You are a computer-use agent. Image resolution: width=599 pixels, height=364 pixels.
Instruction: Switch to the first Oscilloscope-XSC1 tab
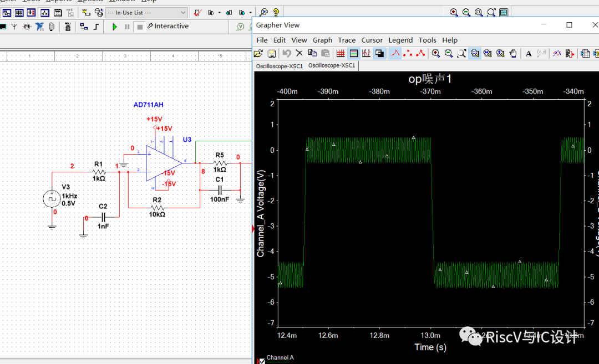pos(279,66)
